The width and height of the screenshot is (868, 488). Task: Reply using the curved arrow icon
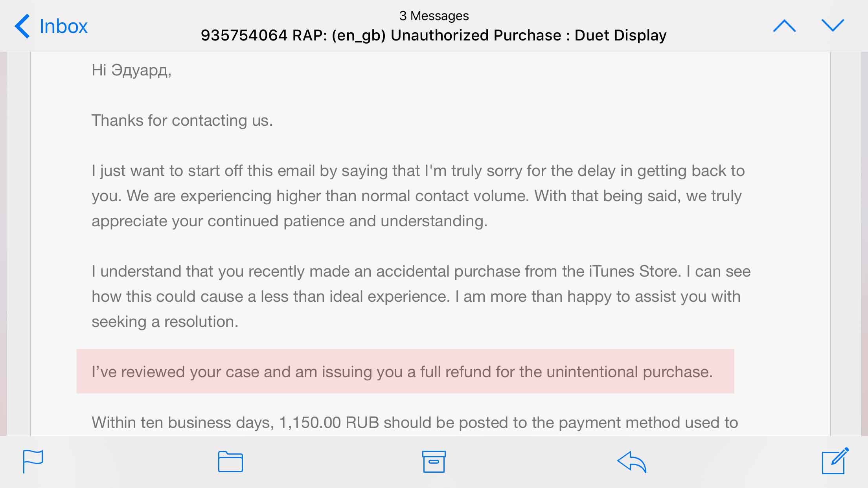(x=632, y=461)
